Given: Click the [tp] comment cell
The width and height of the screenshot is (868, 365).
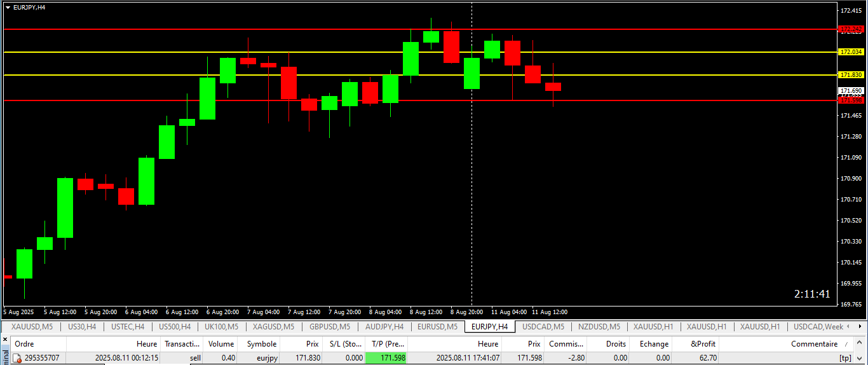Looking at the screenshot, I should click(845, 358).
